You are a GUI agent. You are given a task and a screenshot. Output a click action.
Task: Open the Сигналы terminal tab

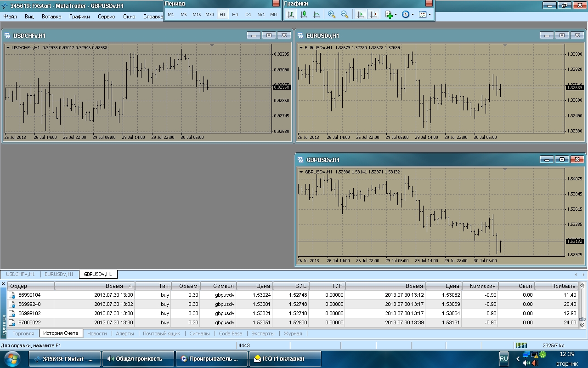tap(199, 333)
